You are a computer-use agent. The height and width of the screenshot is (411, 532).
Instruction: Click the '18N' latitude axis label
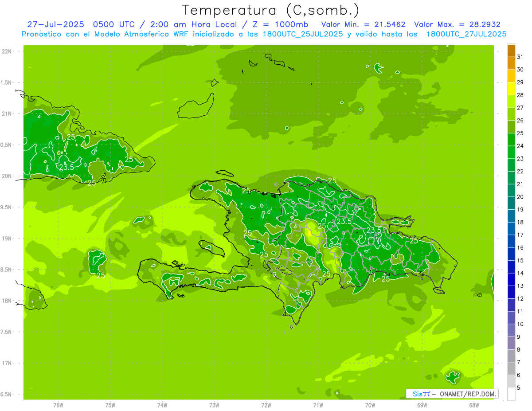pos(8,301)
